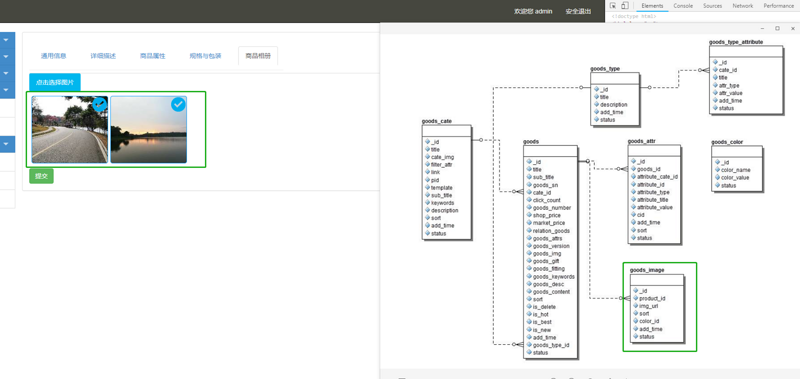Click the goods_content field
The height and width of the screenshot is (379, 800).
tap(551, 292)
